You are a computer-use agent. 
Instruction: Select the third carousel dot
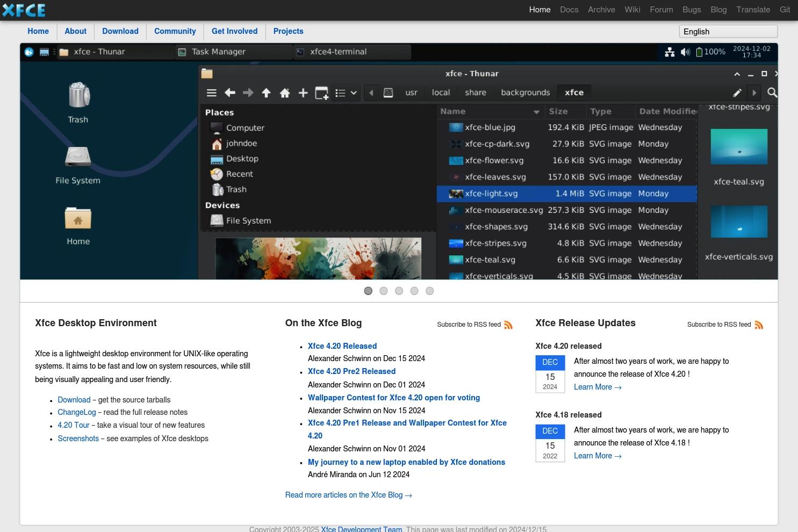click(x=399, y=291)
